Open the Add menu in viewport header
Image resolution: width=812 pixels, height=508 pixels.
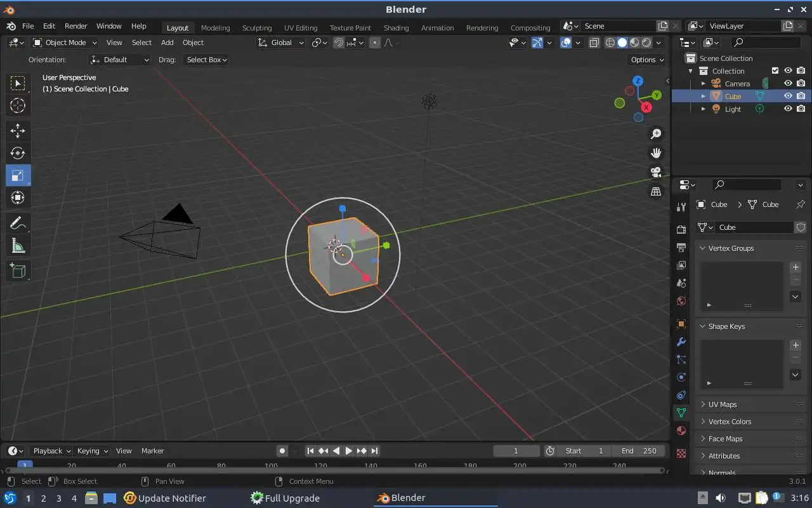(167, 43)
